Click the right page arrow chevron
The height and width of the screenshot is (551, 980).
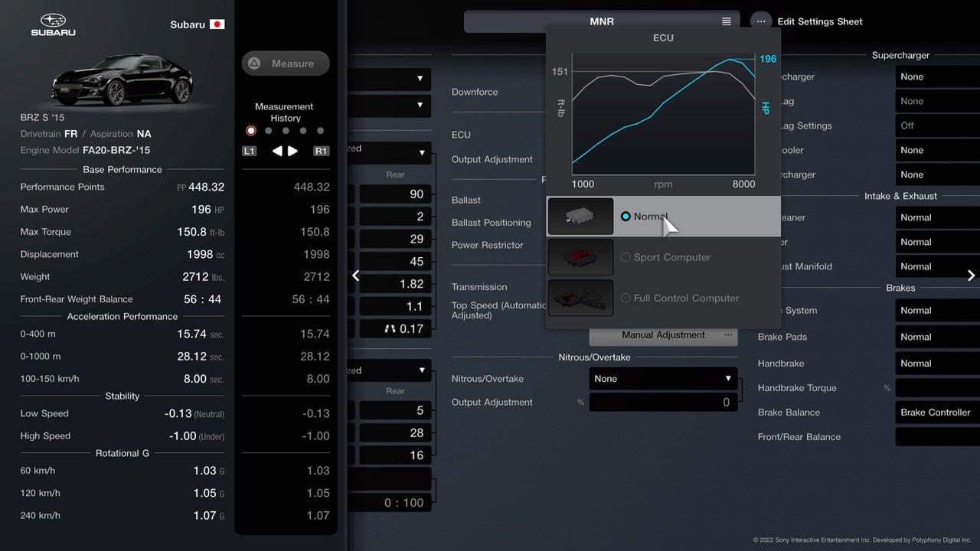coord(971,275)
